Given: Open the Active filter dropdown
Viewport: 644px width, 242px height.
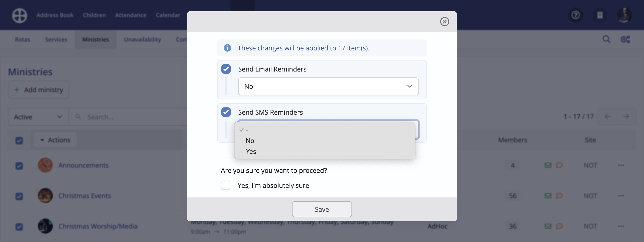Looking at the screenshot, I should (37, 117).
